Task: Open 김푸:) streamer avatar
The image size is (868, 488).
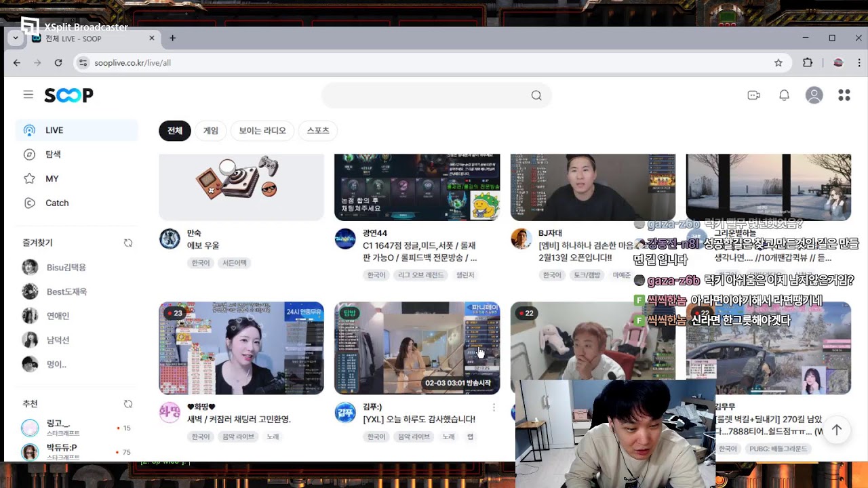Action: (x=345, y=412)
